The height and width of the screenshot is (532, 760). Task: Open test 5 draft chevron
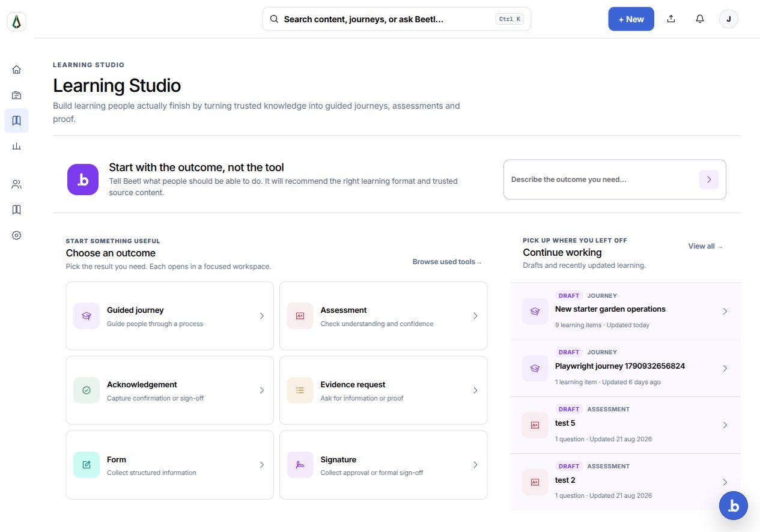point(725,425)
